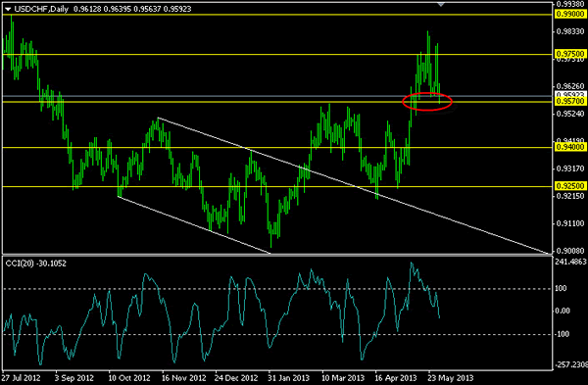This screenshot has width=588, height=385.
Task: Click the 0.00 CCI scale value
Action: [x=563, y=311]
